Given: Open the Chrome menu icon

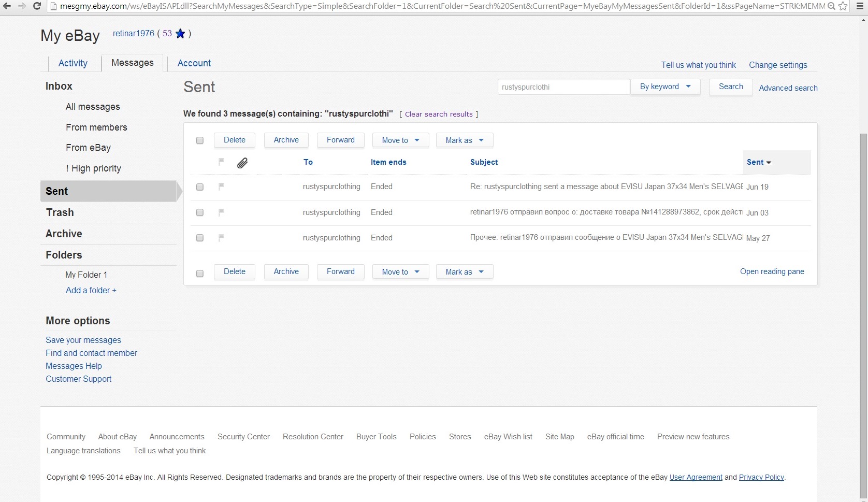Looking at the screenshot, I should [860, 6].
